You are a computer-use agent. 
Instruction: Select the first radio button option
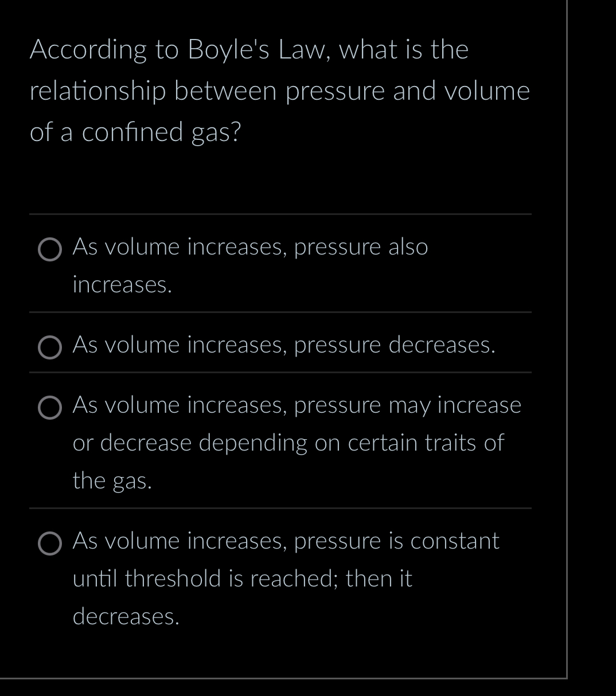tap(50, 249)
